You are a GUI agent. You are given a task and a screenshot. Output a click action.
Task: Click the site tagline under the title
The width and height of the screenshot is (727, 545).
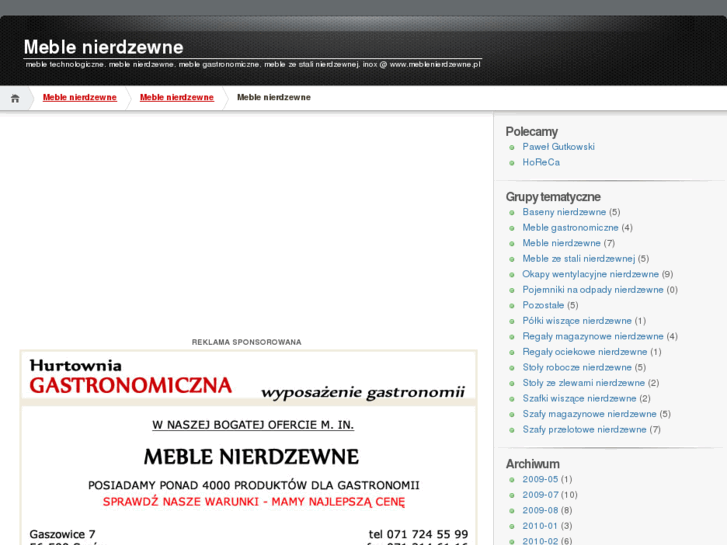253,64
